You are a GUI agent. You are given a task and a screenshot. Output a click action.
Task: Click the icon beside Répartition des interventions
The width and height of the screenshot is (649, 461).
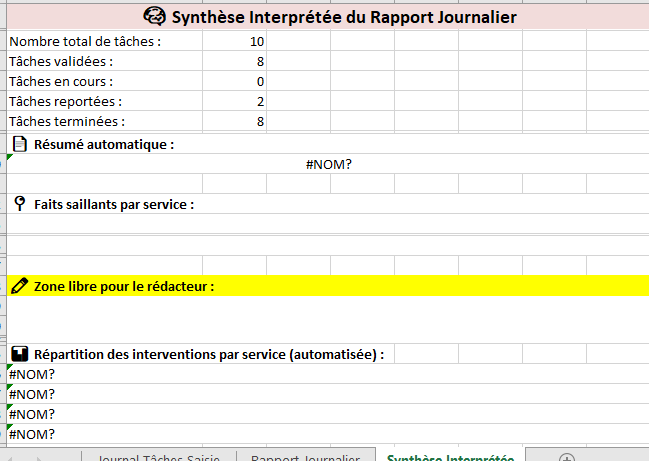pyautogui.click(x=19, y=354)
